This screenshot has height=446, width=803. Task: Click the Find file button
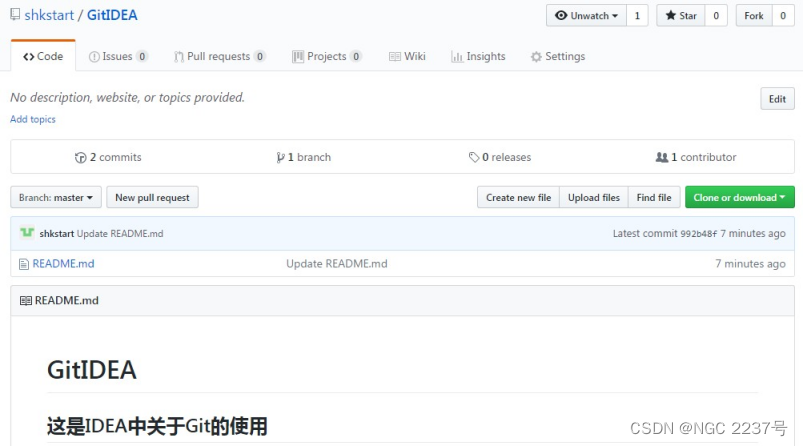654,197
